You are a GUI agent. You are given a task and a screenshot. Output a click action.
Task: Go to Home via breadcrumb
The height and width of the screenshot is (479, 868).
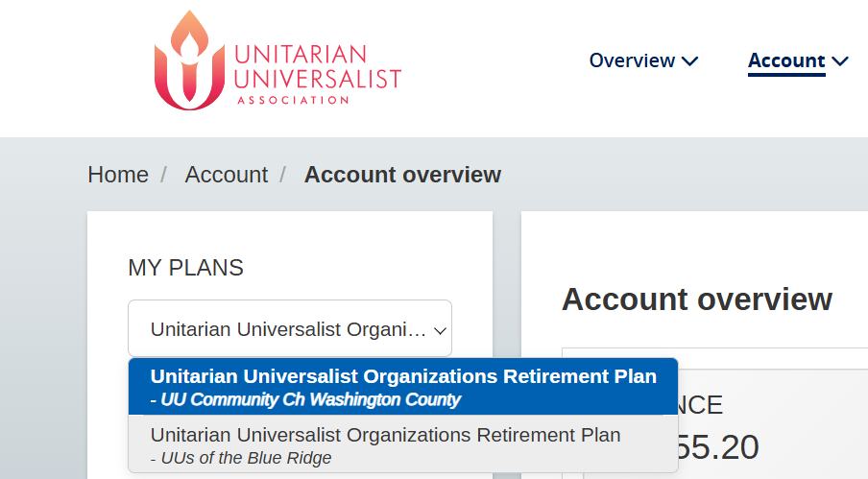click(x=118, y=175)
